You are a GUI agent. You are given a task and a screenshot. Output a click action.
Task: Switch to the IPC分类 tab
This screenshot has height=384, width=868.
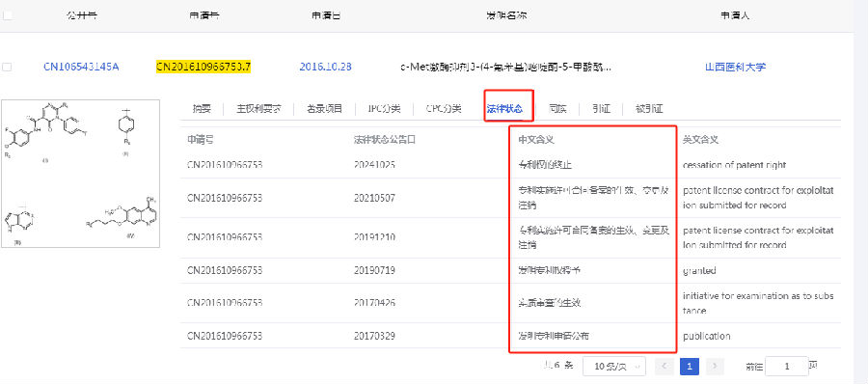(384, 109)
